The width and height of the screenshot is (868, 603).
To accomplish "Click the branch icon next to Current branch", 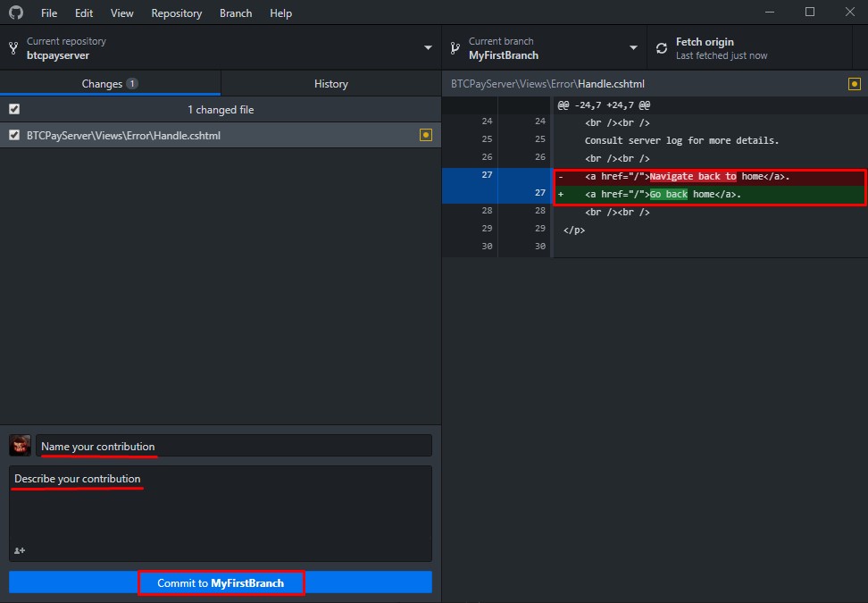I will point(455,48).
